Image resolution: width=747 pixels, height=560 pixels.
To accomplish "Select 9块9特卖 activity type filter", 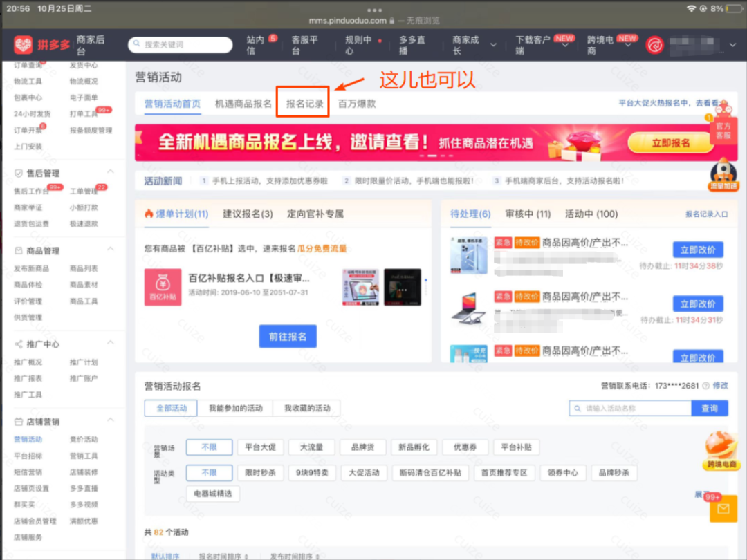I will pos(311,473).
